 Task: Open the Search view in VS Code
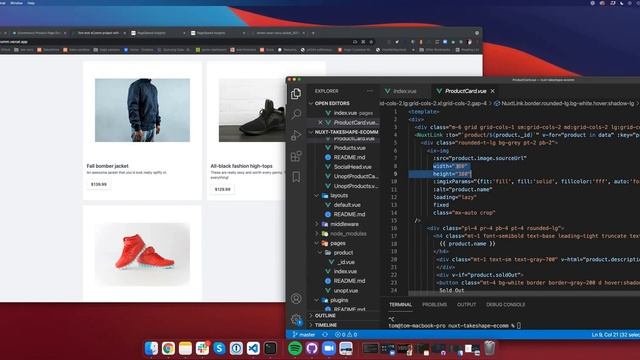[x=296, y=114]
